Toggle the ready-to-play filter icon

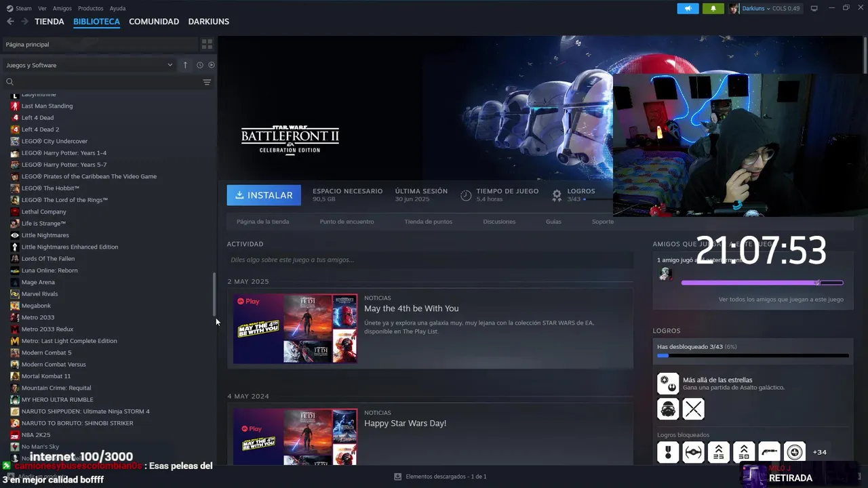point(212,65)
